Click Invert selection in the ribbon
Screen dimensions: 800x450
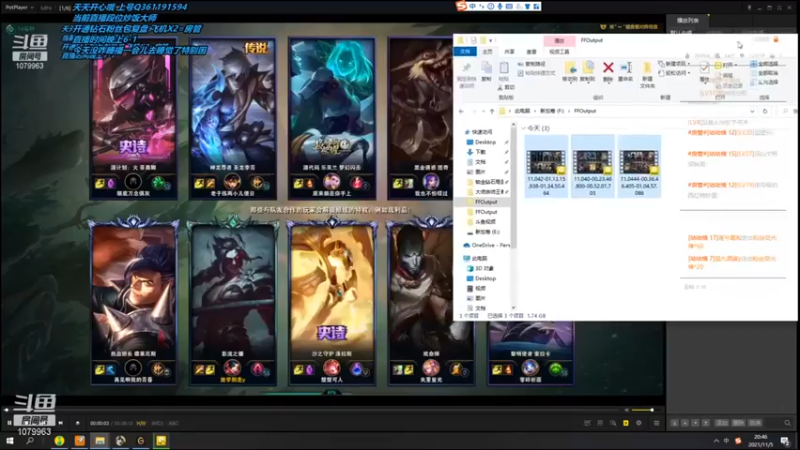tap(764, 82)
